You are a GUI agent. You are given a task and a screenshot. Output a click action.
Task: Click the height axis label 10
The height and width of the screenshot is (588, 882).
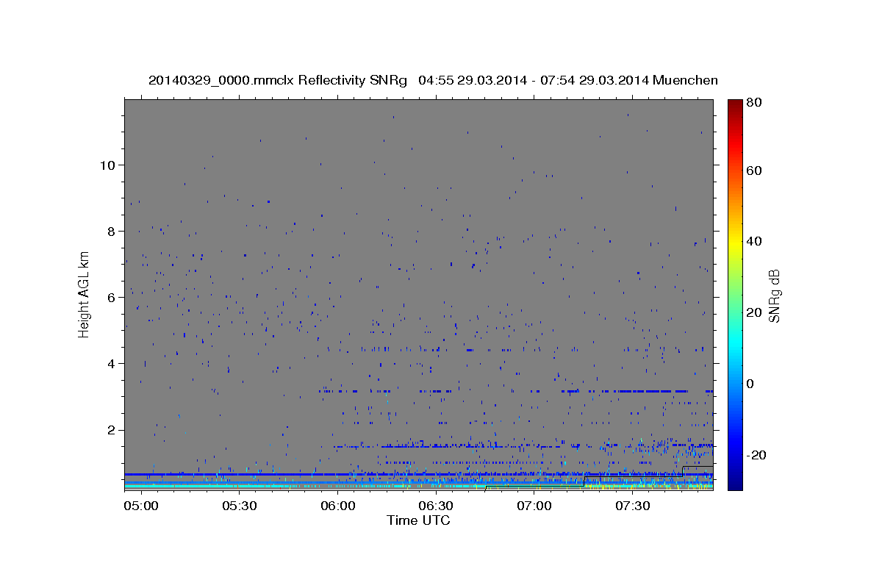(108, 165)
